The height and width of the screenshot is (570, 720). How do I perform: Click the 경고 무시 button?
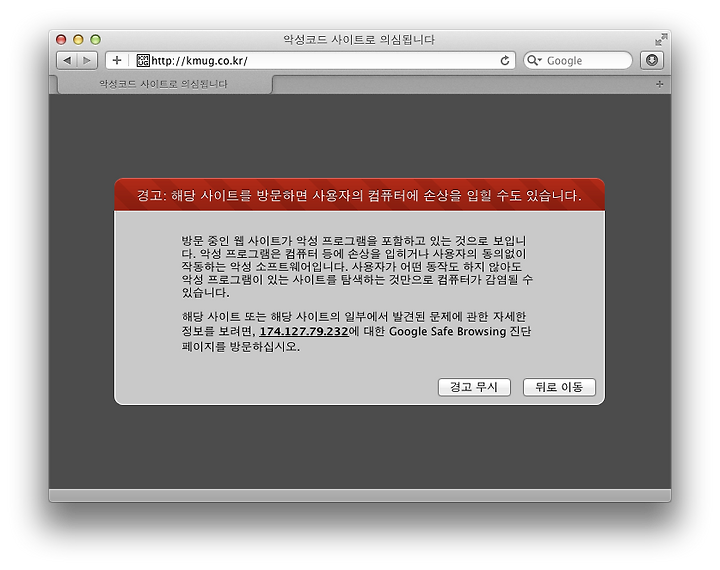(474, 387)
